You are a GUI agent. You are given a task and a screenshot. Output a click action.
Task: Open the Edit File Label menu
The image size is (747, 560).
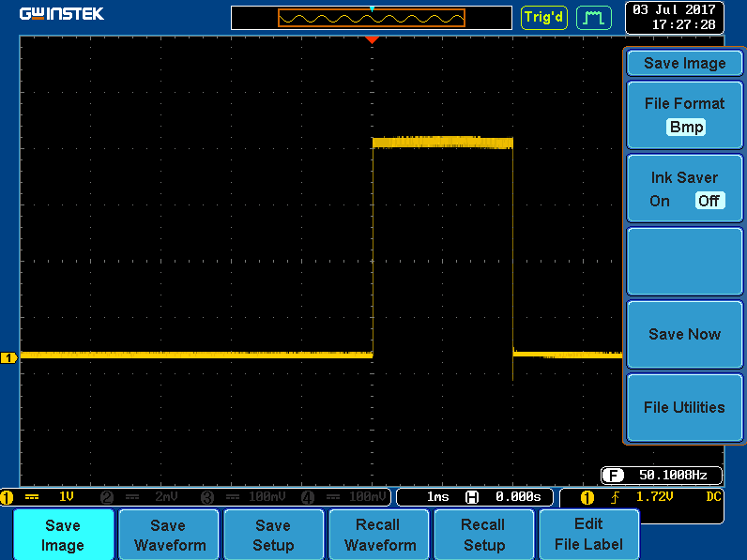point(588,535)
